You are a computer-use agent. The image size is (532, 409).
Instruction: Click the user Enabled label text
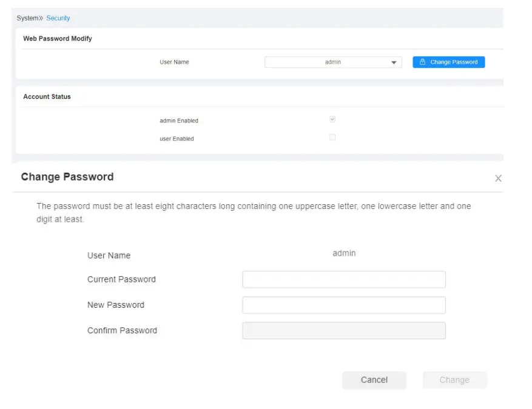[x=177, y=139]
